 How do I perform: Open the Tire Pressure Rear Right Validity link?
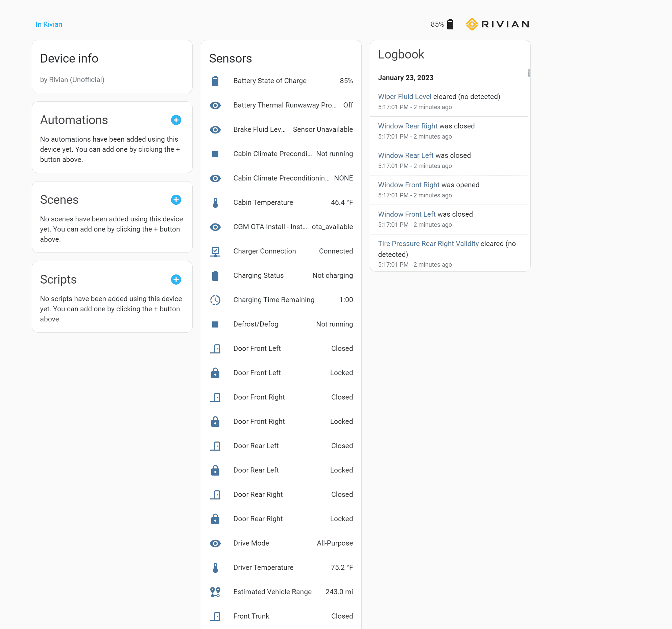tap(428, 244)
